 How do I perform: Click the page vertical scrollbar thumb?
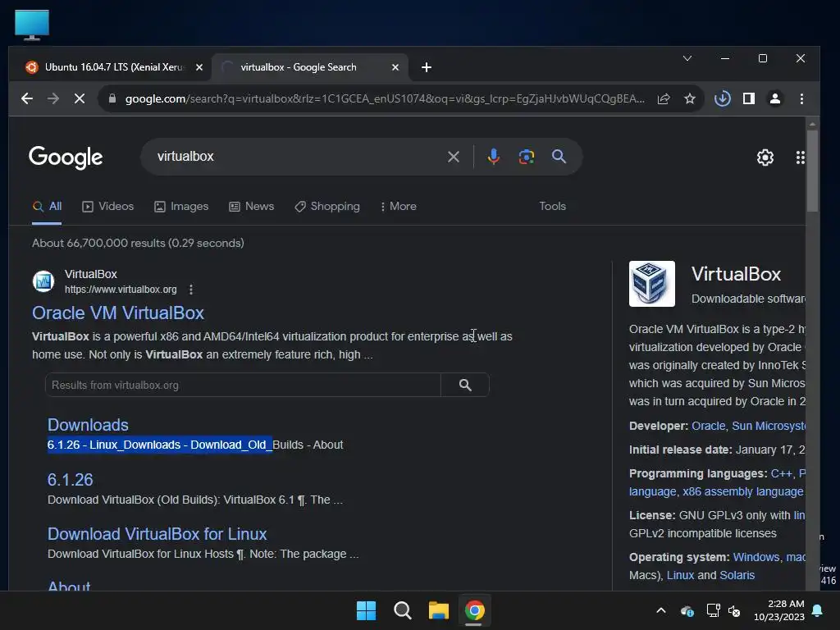812,171
